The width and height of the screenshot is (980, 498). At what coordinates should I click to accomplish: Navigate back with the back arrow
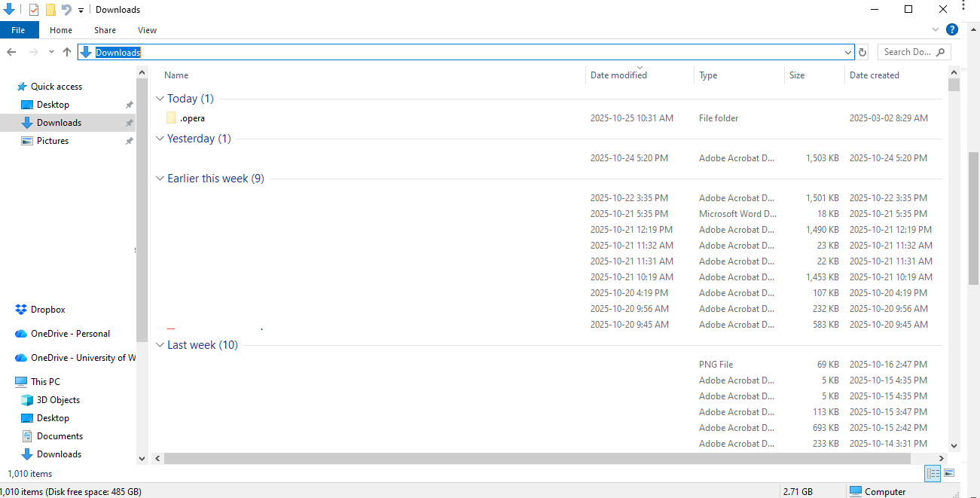click(11, 52)
